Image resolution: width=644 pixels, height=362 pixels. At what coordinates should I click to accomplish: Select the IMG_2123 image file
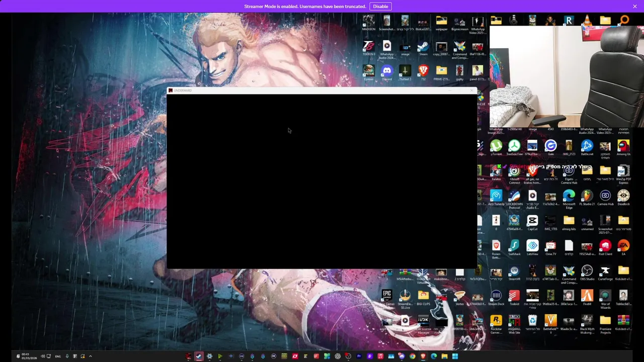[x=569, y=148]
